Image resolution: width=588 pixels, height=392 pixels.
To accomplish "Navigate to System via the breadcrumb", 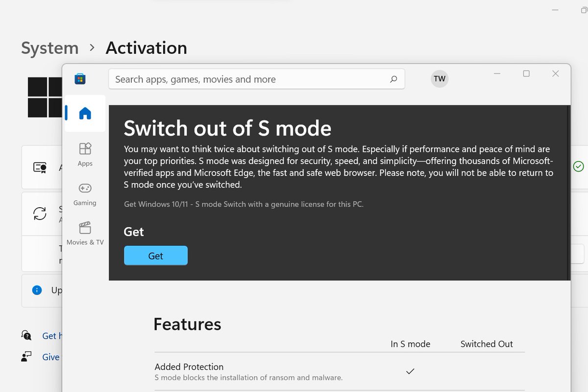I will (49, 48).
